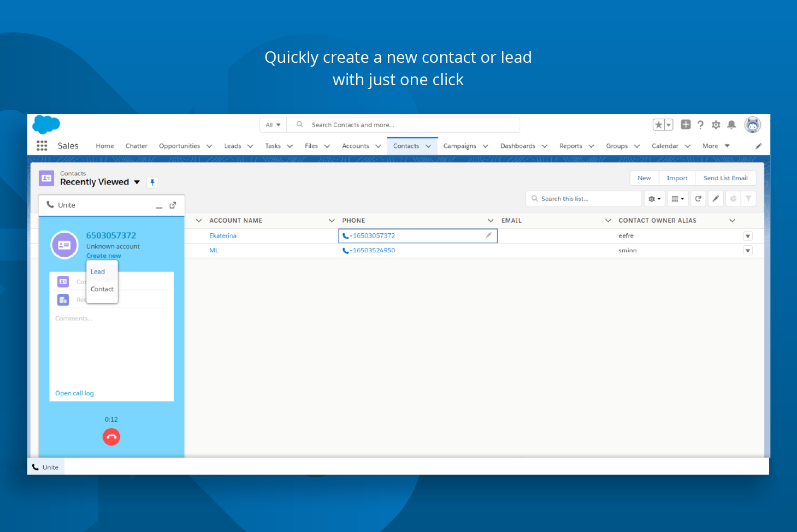The height and width of the screenshot is (532, 797).
Task: Toggle the Unite utility bar item
Action: (46, 467)
